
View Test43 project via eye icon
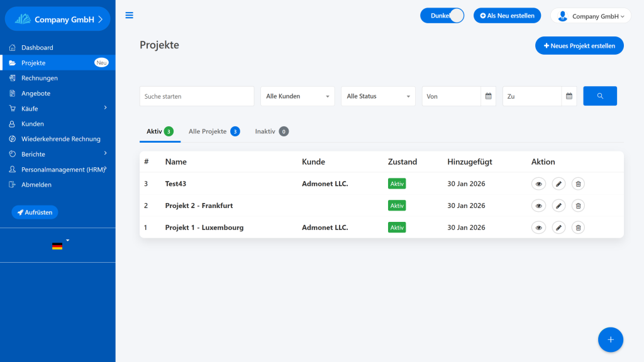pos(538,184)
